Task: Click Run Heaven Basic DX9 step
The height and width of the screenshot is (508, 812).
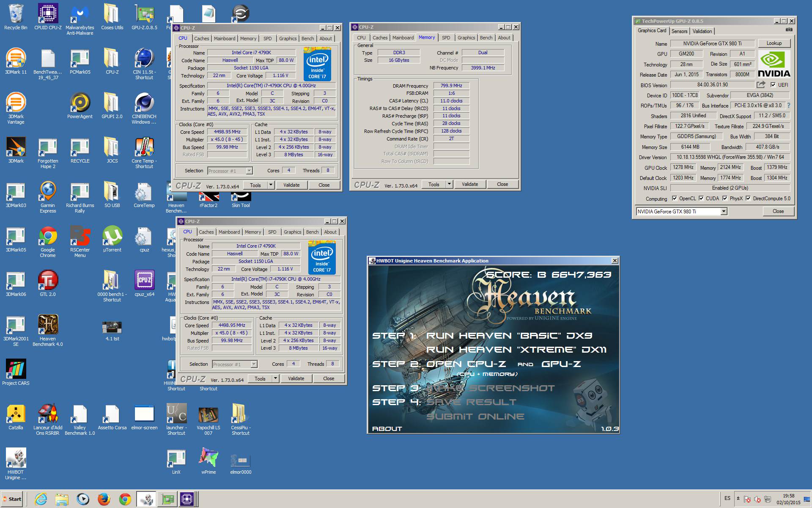Action: pyautogui.click(x=509, y=336)
